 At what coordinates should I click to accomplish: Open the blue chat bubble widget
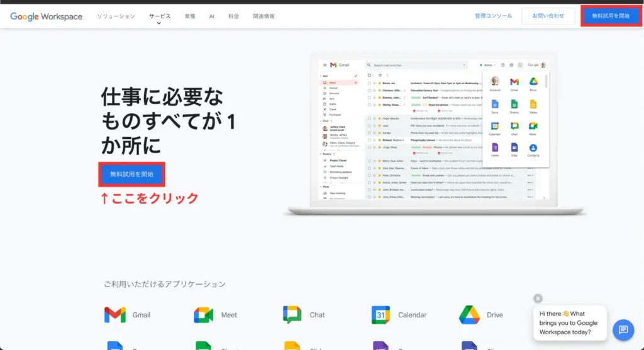623,329
